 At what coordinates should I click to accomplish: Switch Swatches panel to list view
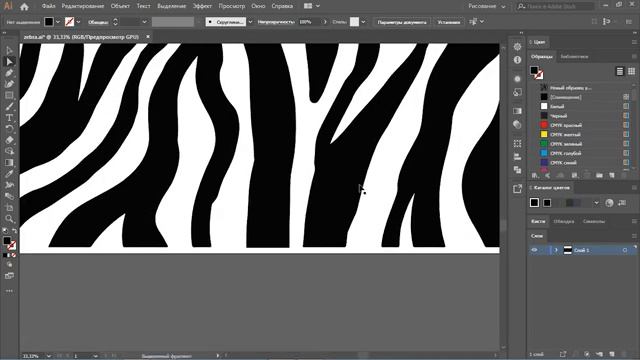coord(620,71)
